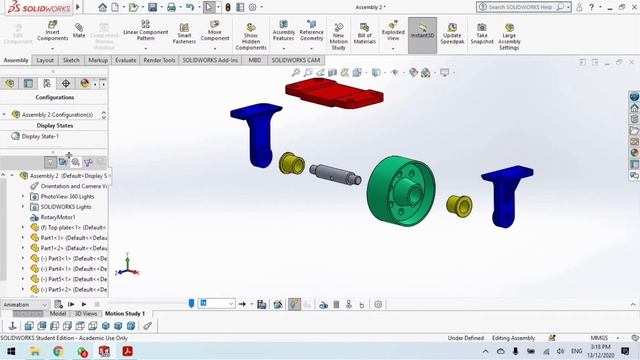Open the ConfigurationManager tab
The height and width of the screenshot is (360, 640).
pos(47,83)
